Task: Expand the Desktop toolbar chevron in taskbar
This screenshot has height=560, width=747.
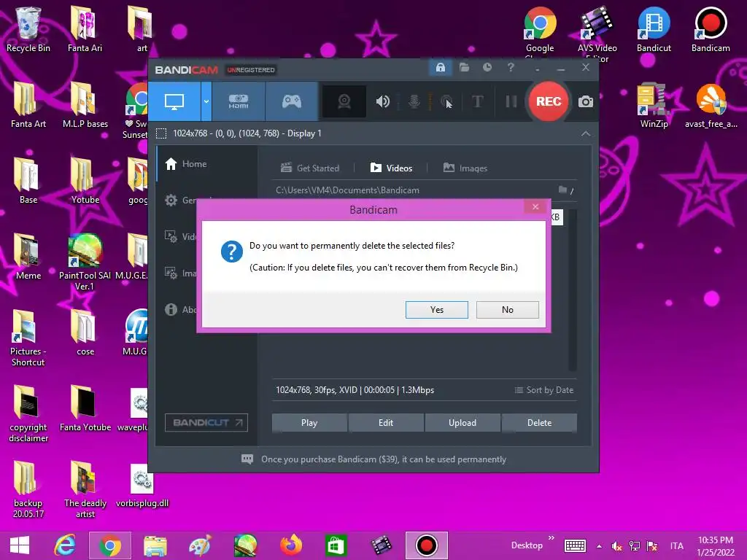Action: point(551,538)
